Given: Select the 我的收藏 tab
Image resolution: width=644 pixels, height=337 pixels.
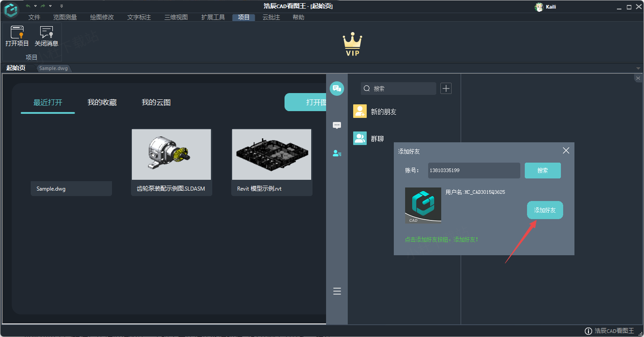Looking at the screenshot, I should click(102, 103).
